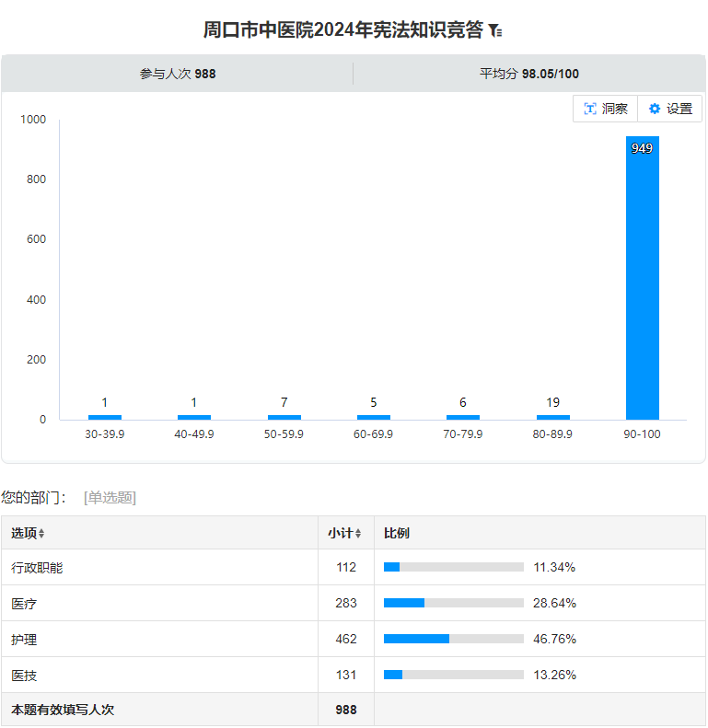The image size is (708, 728).
Task: Click the 28.64% percentage value
Action: coord(554,603)
